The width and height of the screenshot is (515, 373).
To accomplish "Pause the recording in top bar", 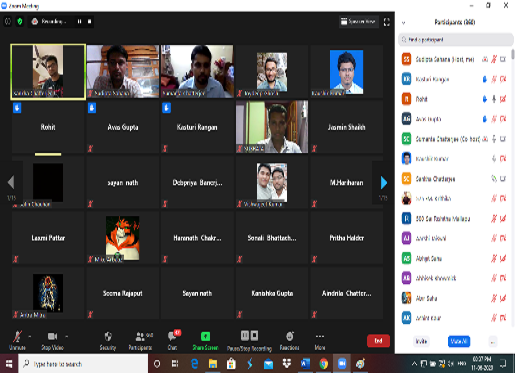I will click(79, 22).
